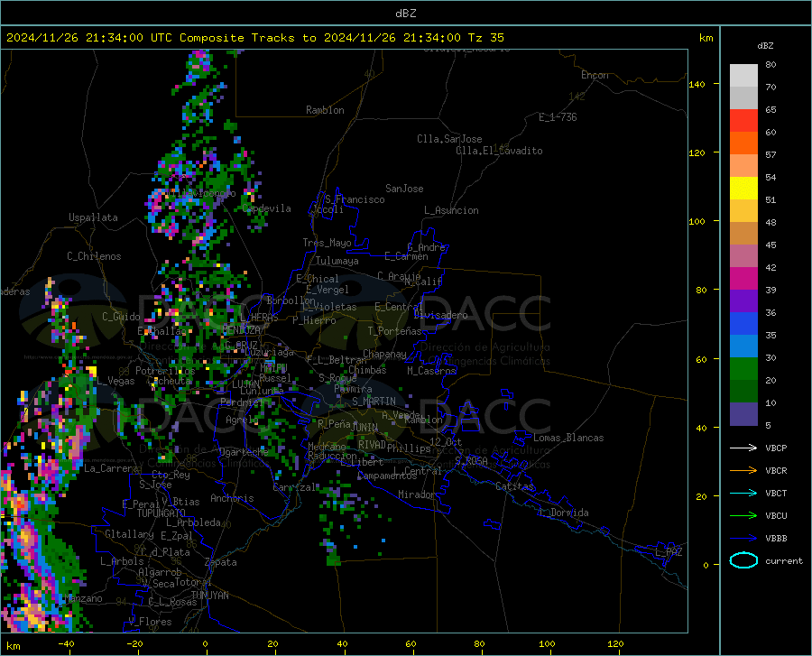812x656 pixels.
Task: Select the light gray 80–70 dBZ band
Action: [743, 76]
